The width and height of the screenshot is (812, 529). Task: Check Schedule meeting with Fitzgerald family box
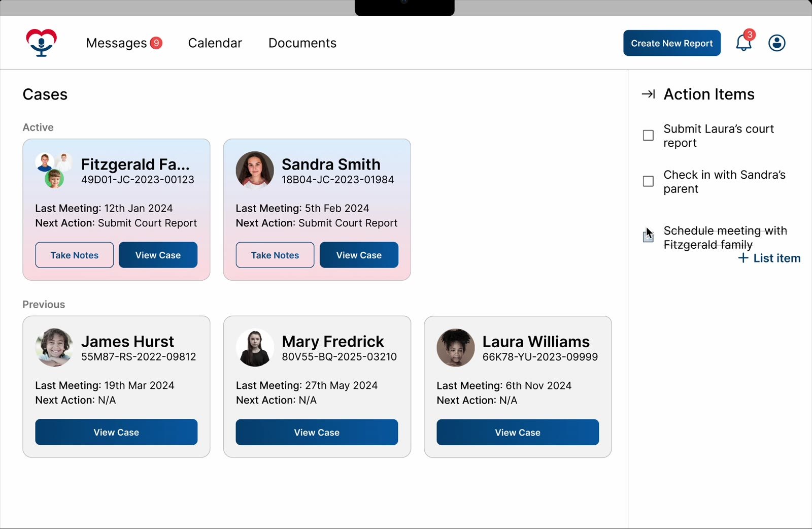click(648, 237)
